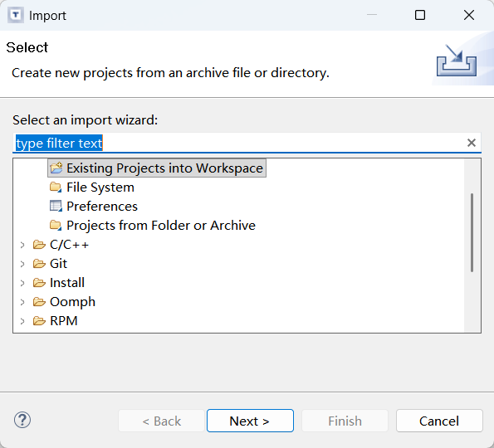Click the File System folder icon
Image resolution: width=494 pixels, height=448 pixels.
(x=56, y=187)
